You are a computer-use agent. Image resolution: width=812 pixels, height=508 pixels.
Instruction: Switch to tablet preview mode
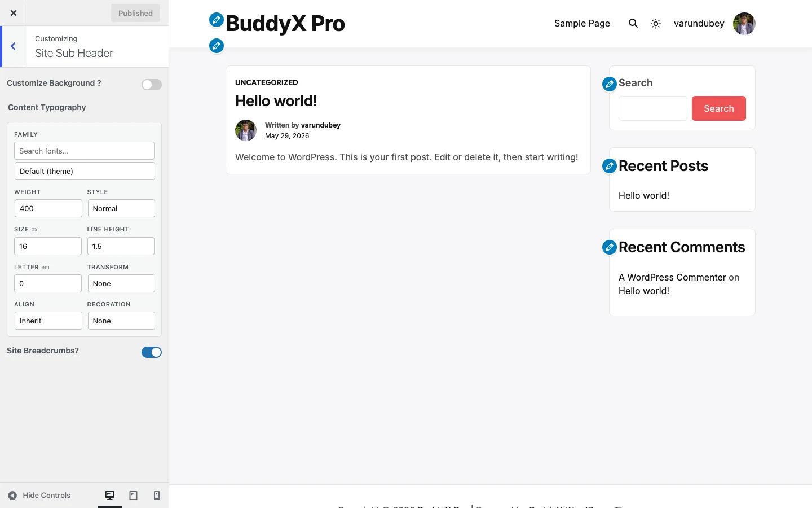(x=134, y=496)
